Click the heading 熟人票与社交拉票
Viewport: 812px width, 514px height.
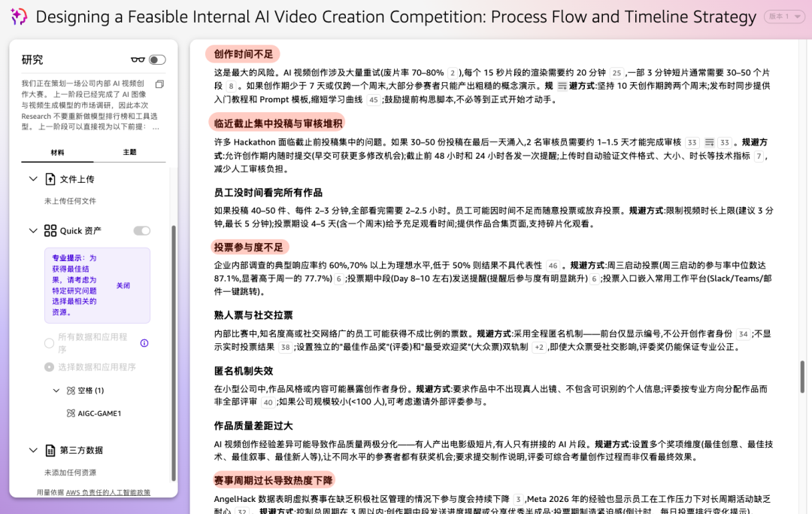tap(254, 315)
